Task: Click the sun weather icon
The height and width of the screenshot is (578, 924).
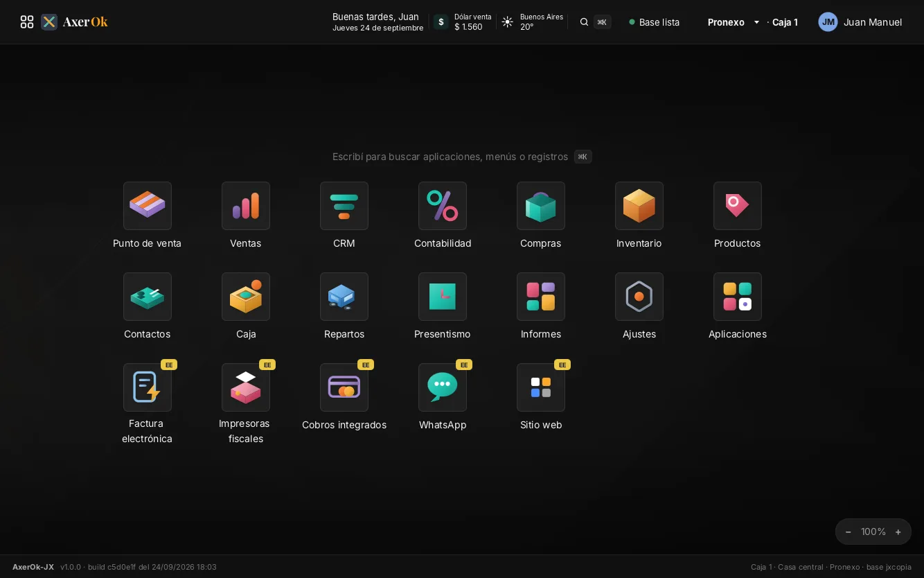Action: point(508,22)
